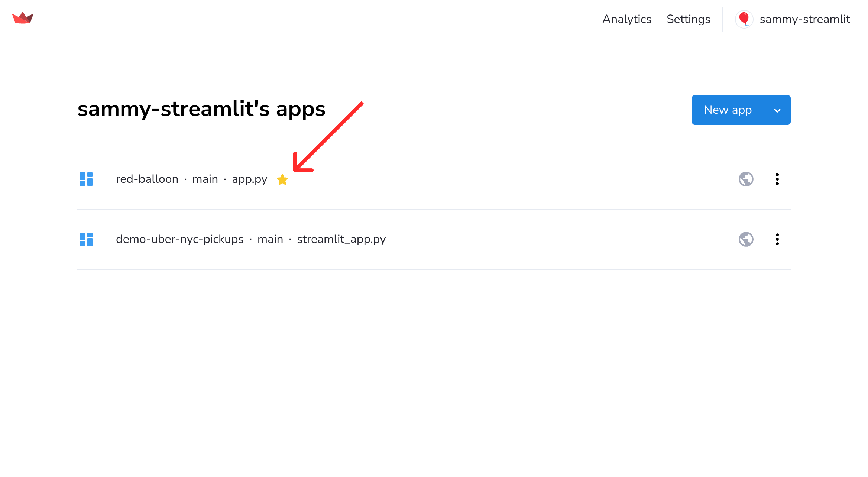
Task: Toggle the star favorite on red-balloon app
Action: [282, 179]
